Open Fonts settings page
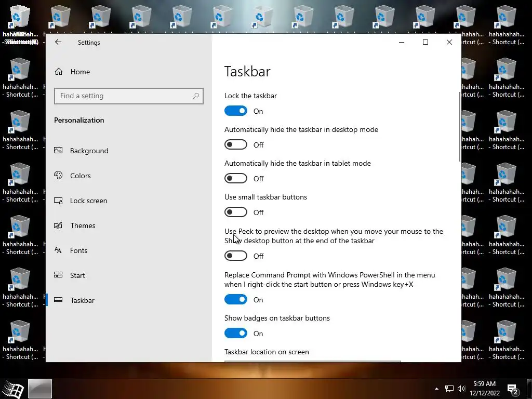 (78, 251)
